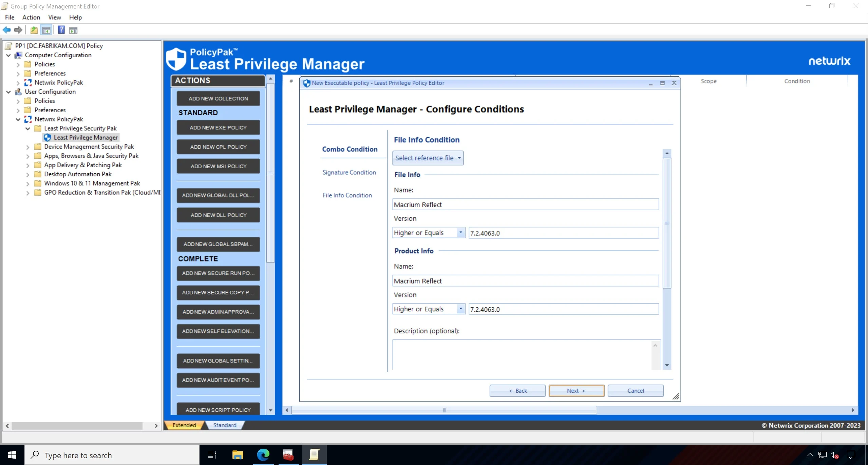
Task: Open the Action menu
Action: pos(31,17)
